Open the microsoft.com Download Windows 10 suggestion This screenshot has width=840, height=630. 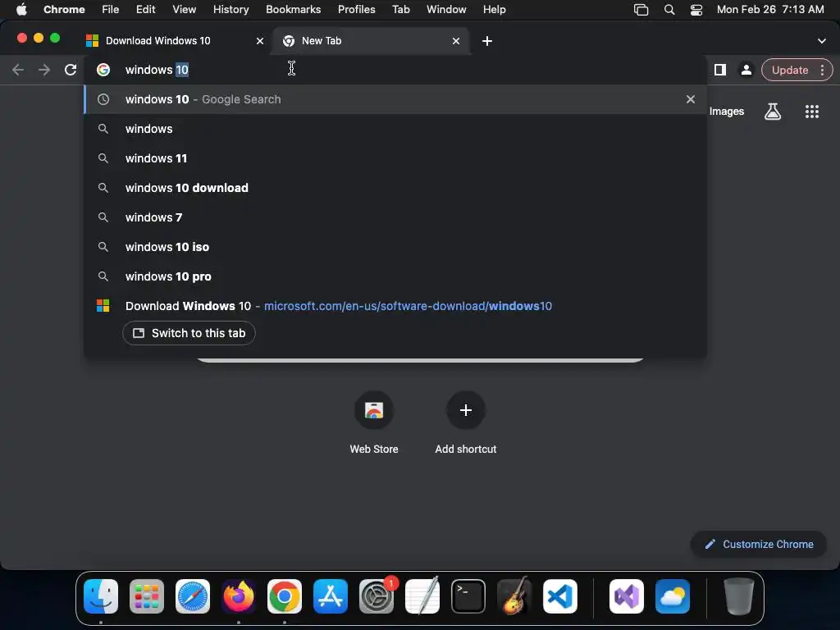tap(395, 306)
